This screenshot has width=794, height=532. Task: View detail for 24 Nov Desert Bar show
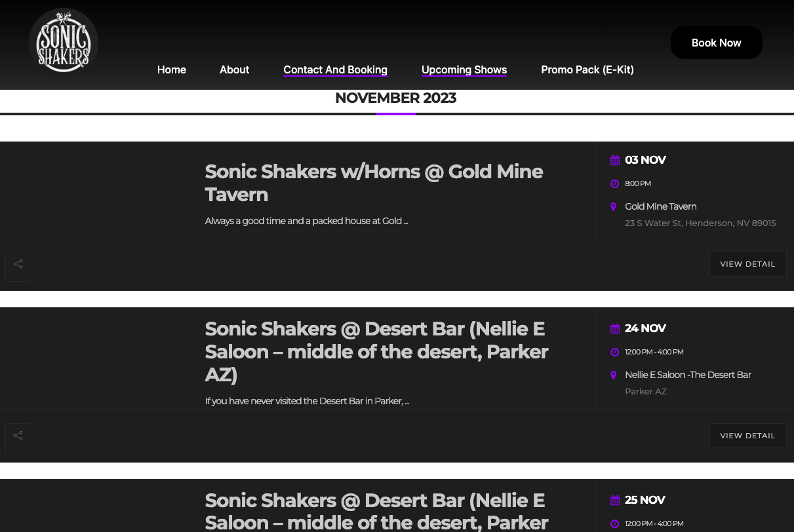(x=747, y=436)
